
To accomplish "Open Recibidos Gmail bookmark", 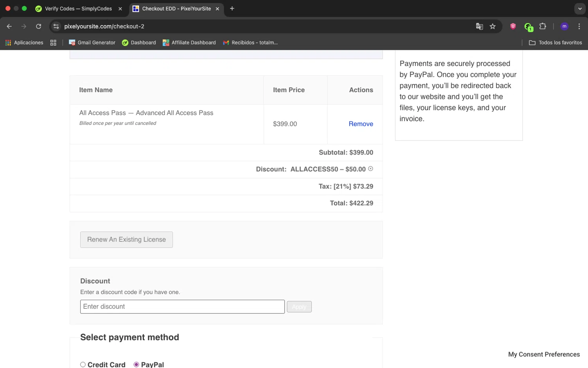I will click(250, 42).
